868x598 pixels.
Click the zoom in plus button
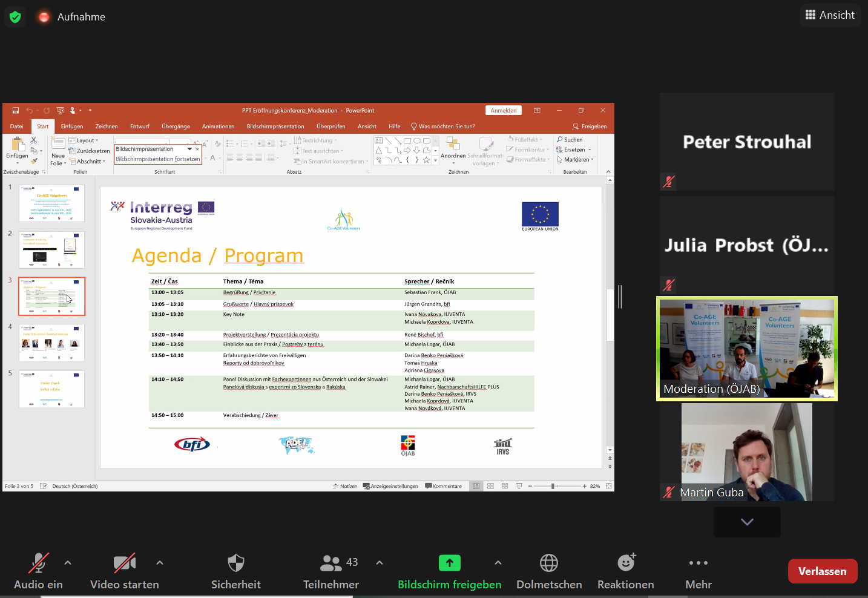pos(585,486)
